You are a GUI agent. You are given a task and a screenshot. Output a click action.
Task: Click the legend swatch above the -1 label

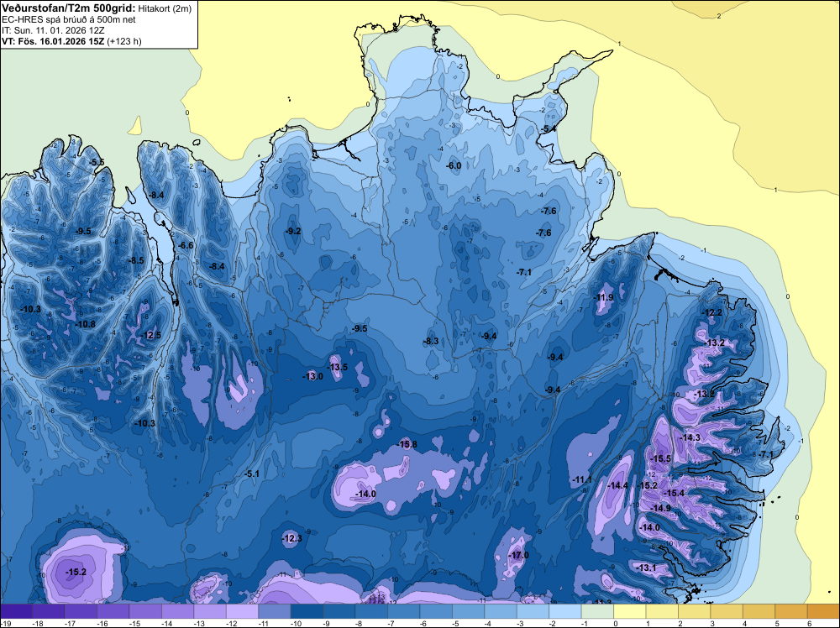tap(597, 611)
